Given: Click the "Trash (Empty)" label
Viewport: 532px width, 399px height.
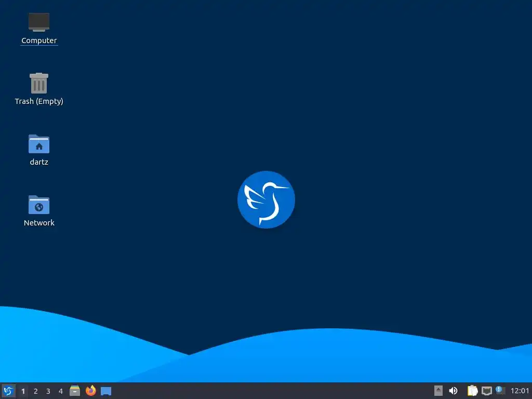Looking at the screenshot, I should (x=39, y=101).
